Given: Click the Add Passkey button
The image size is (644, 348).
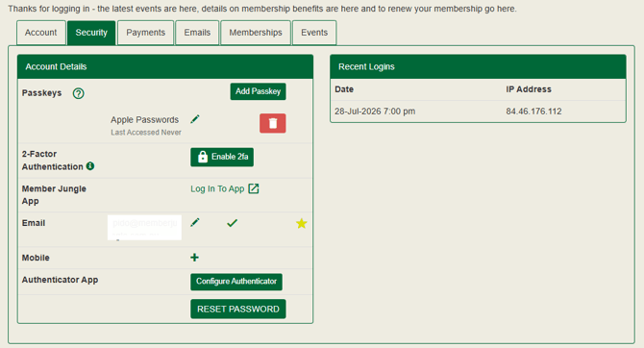Looking at the screenshot, I should (258, 91).
